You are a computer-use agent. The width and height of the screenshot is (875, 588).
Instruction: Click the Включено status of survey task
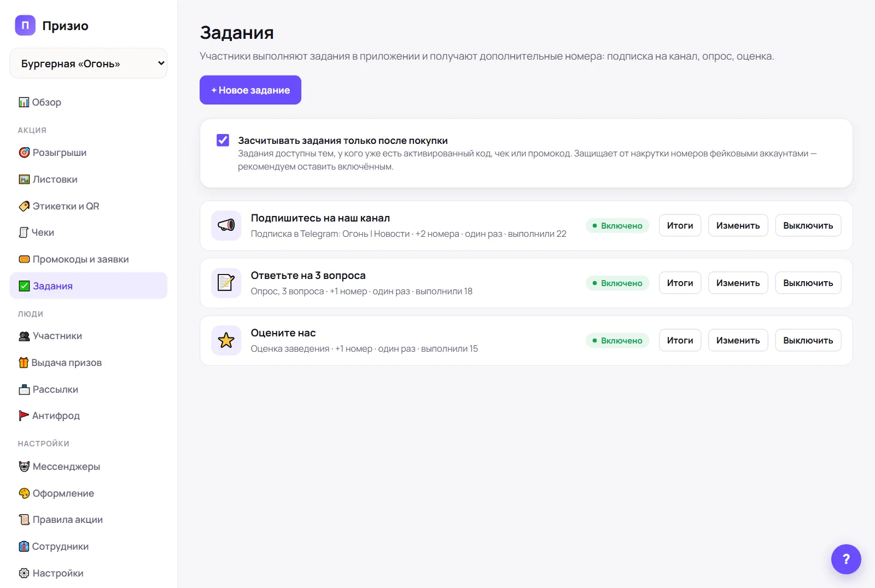tap(617, 283)
